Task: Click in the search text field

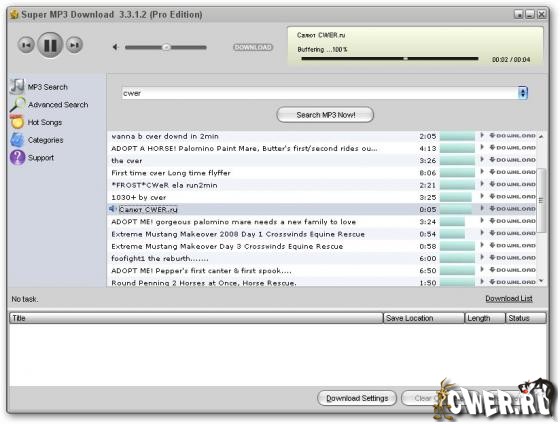Action: tap(320, 93)
